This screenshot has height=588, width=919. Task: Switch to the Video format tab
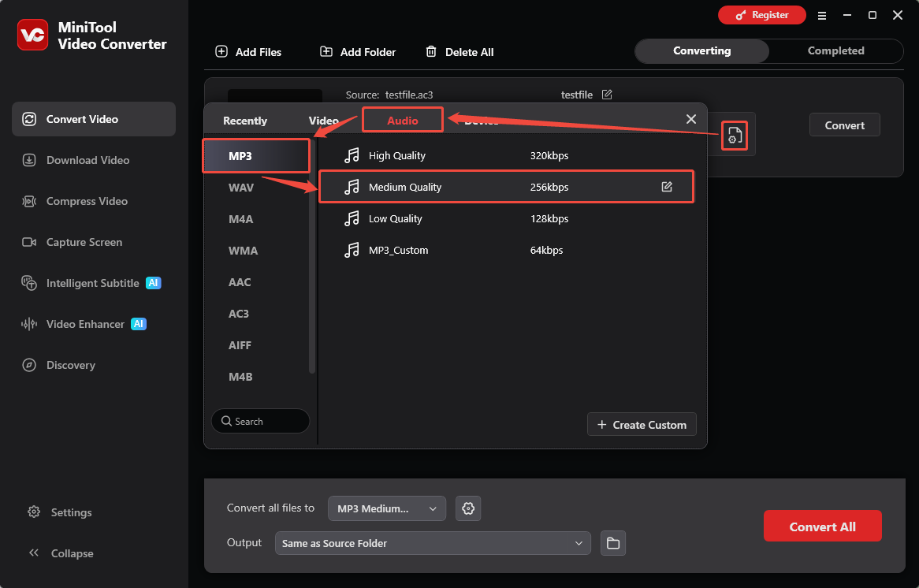click(x=323, y=121)
